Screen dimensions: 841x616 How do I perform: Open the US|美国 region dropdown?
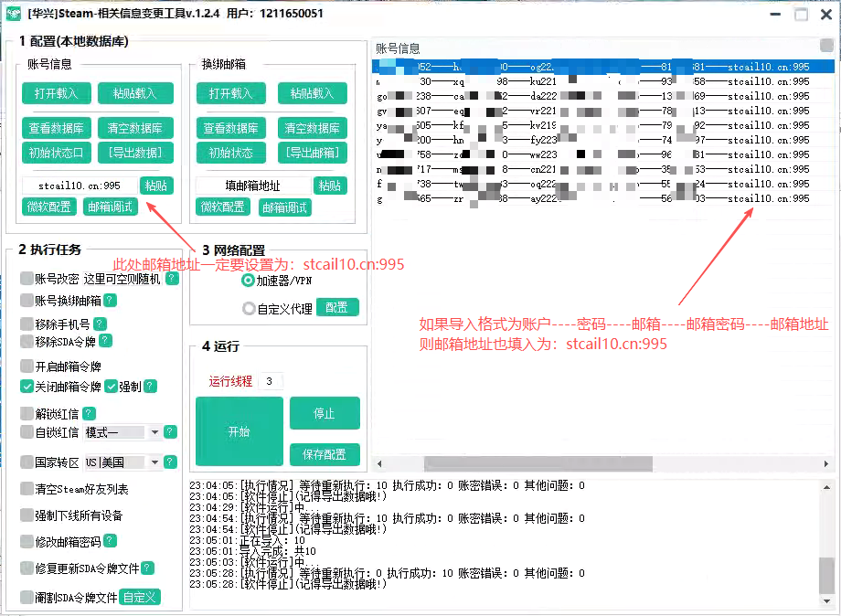pyautogui.click(x=123, y=461)
